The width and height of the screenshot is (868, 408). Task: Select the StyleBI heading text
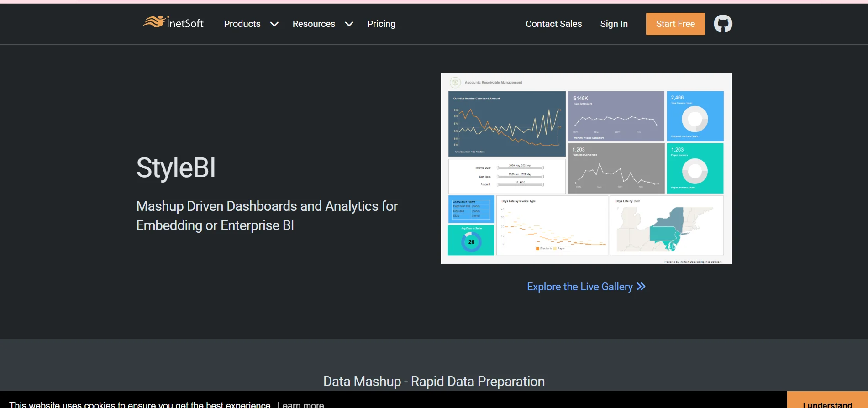(176, 167)
